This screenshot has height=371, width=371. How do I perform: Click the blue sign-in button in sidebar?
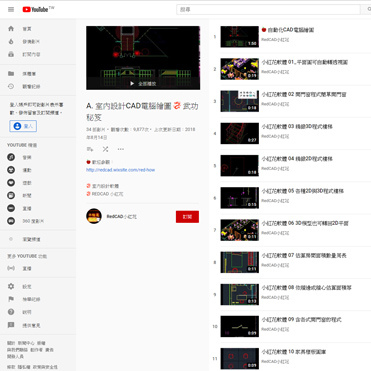pyautogui.click(x=23, y=126)
